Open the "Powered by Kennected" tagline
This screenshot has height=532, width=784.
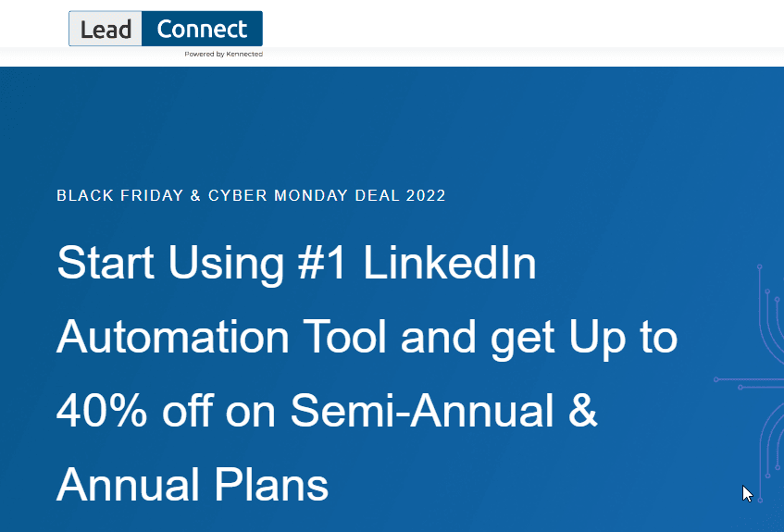tap(223, 54)
